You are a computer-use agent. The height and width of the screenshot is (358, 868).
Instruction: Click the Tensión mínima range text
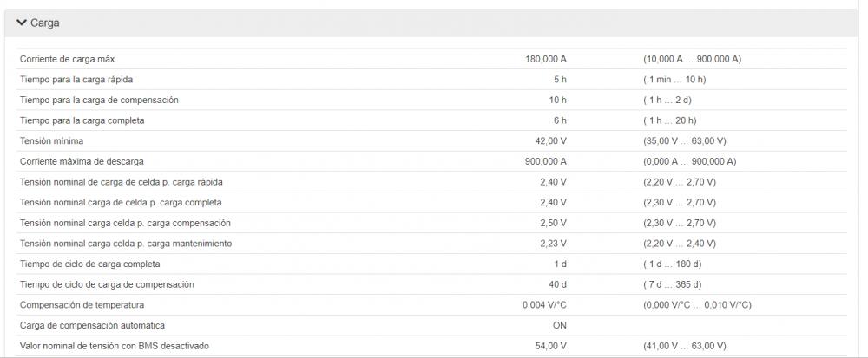click(684, 141)
